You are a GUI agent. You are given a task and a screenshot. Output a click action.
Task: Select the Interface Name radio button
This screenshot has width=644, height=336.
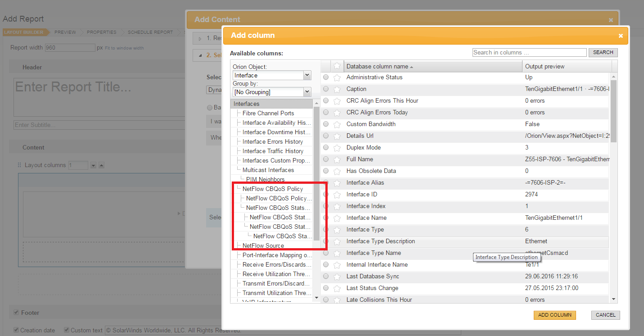click(326, 218)
